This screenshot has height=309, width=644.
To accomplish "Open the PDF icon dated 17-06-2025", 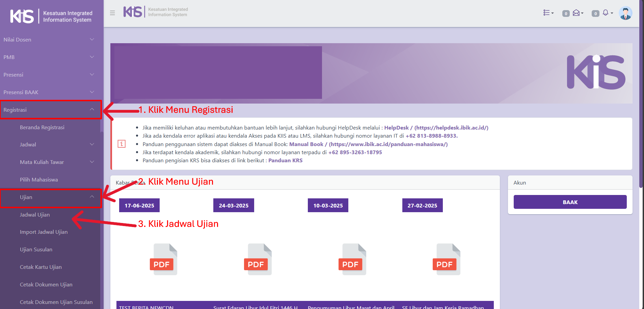I will [x=164, y=259].
